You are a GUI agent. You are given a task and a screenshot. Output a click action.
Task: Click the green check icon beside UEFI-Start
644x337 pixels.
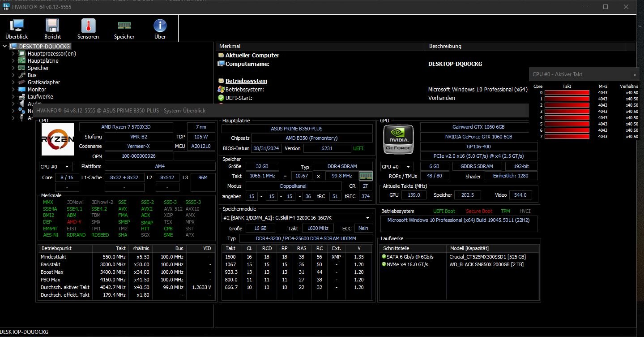pyautogui.click(x=221, y=98)
